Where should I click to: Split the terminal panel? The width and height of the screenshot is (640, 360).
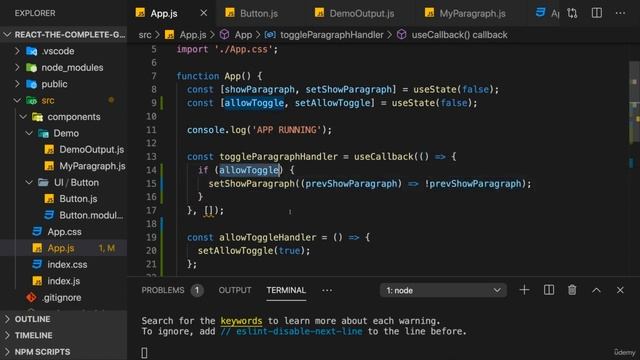pos(549,290)
